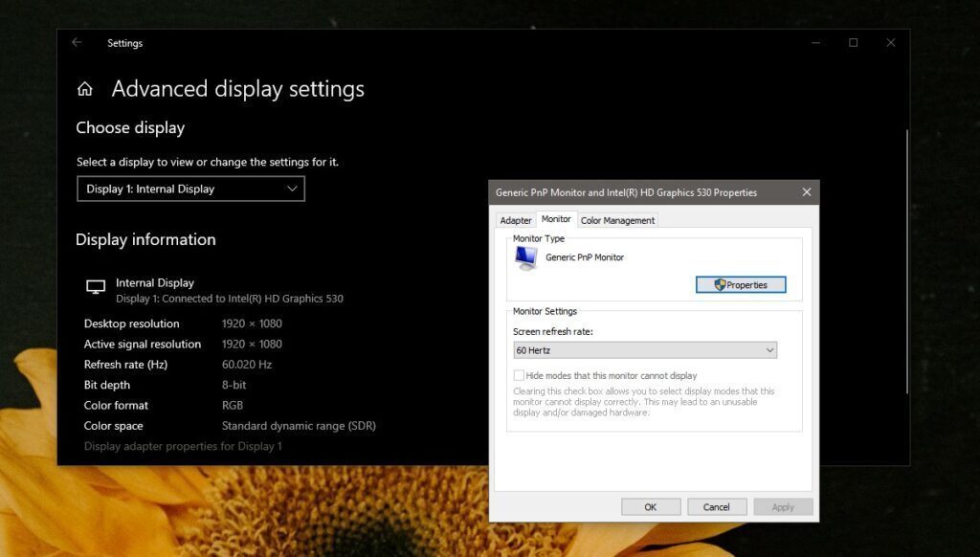980x557 pixels.
Task: Click the chevron on the refresh rate selector
Action: tap(770, 349)
